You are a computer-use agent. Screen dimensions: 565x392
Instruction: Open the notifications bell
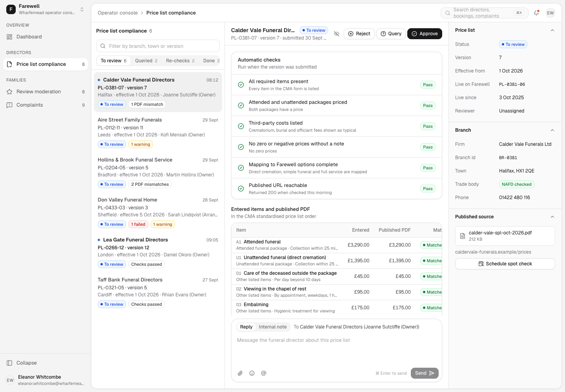pyautogui.click(x=536, y=13)
